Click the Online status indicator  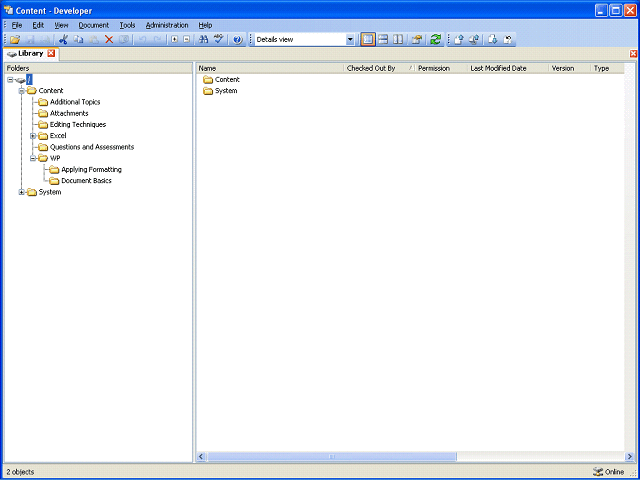tap(609, 472)
